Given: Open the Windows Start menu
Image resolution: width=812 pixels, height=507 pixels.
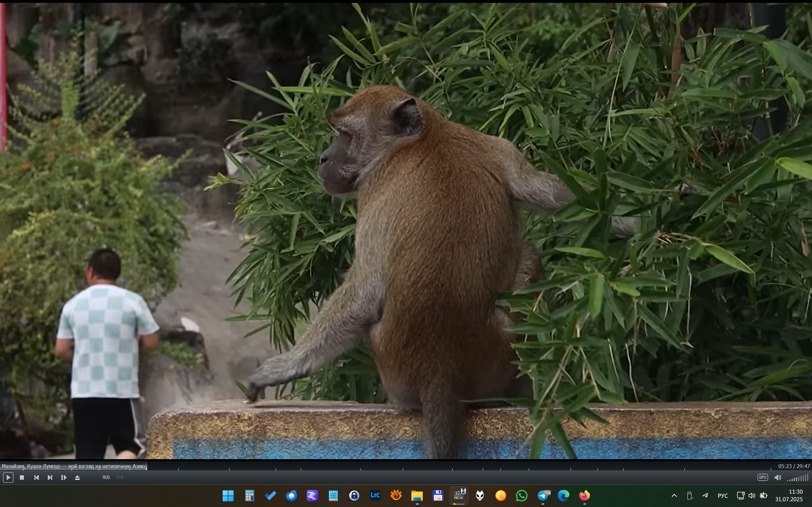Looking at the screenshot, I should 228,495.
